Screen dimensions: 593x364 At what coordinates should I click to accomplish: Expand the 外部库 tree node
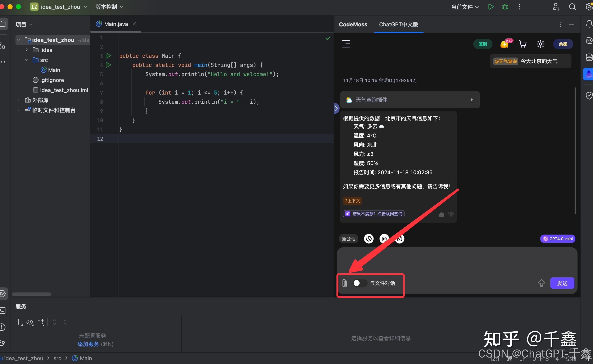pyautogui.click(x=19, y=100)
